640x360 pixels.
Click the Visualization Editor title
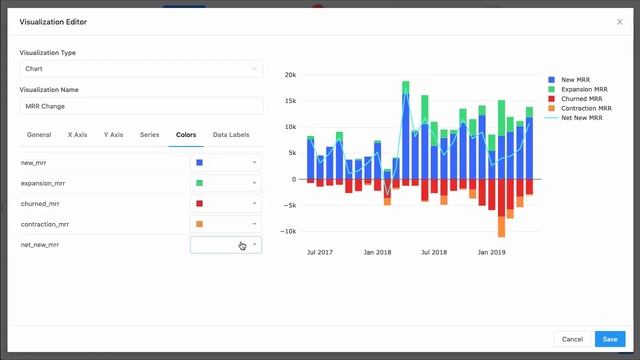[x=53, y=22]
